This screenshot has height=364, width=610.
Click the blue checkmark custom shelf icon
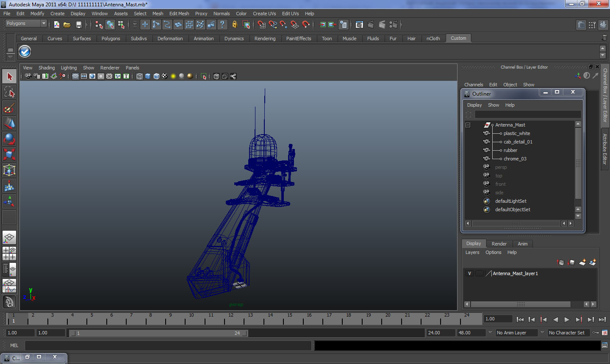tap(25, 52)
